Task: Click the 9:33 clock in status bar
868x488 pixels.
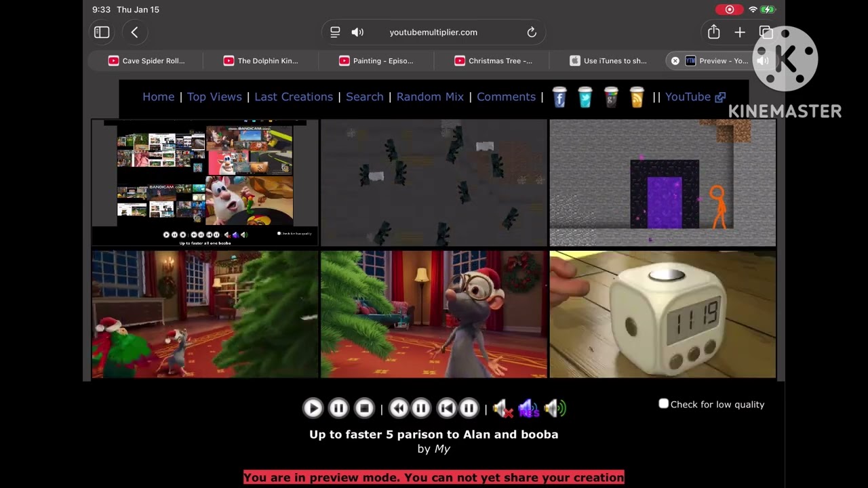Action: point(101,9)
